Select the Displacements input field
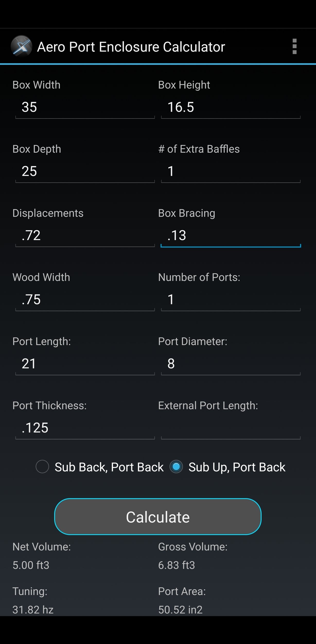The image size is (316, 644). point(85,235)
